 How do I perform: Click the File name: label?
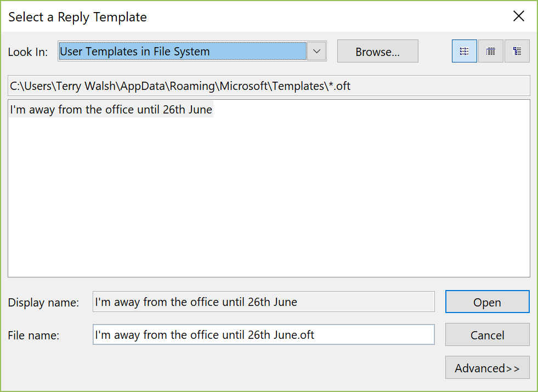tap(33, 336)
